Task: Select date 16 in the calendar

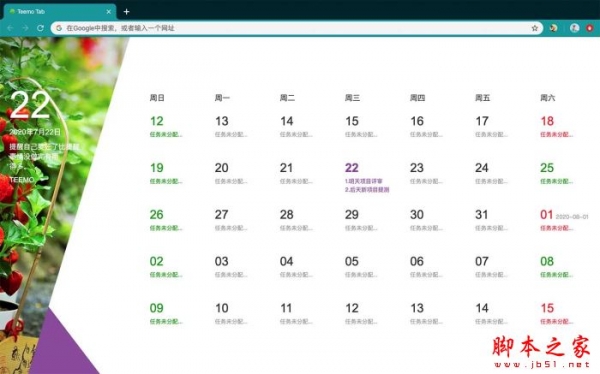Action: 417,121
